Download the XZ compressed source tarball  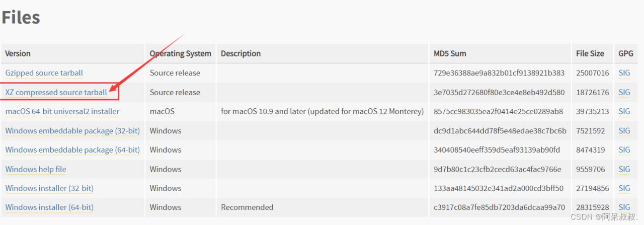[56, 92]
